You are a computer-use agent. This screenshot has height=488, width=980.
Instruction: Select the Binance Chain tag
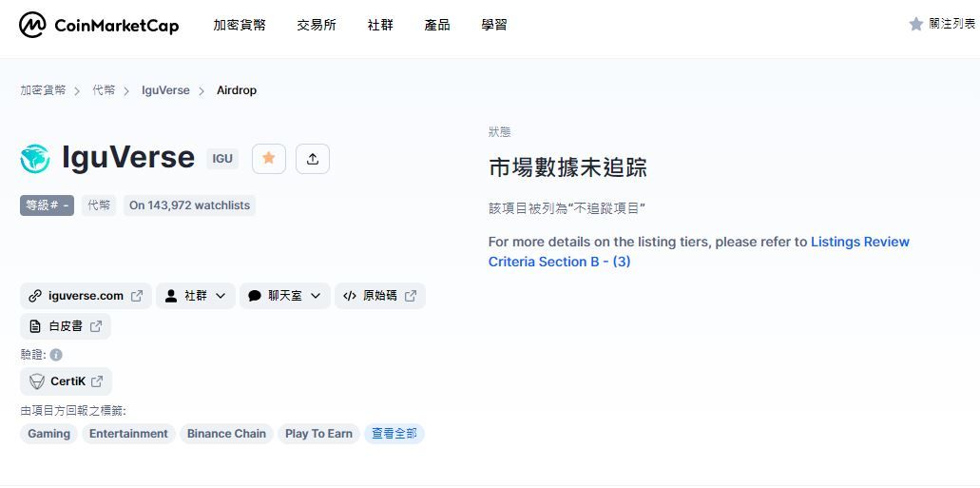(226, 434)
